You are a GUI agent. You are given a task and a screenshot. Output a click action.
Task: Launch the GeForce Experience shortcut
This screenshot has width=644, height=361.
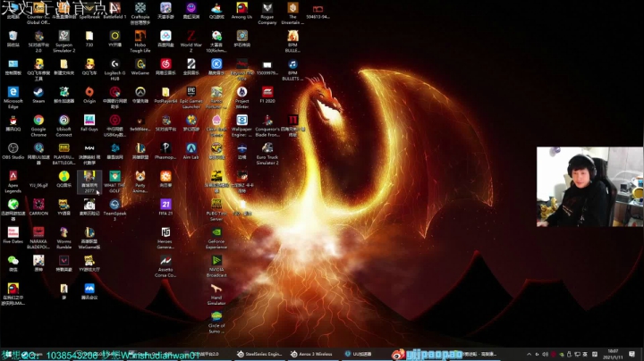pos(216,238)
